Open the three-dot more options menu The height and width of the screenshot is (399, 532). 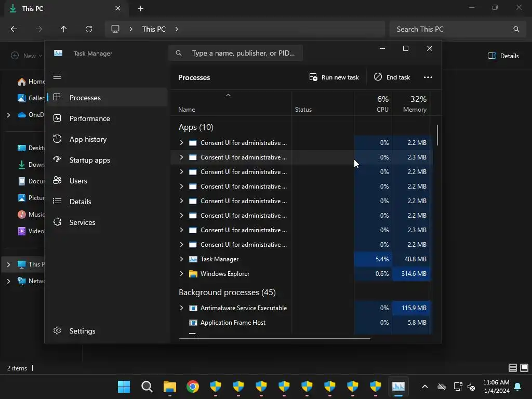point(428,77)
